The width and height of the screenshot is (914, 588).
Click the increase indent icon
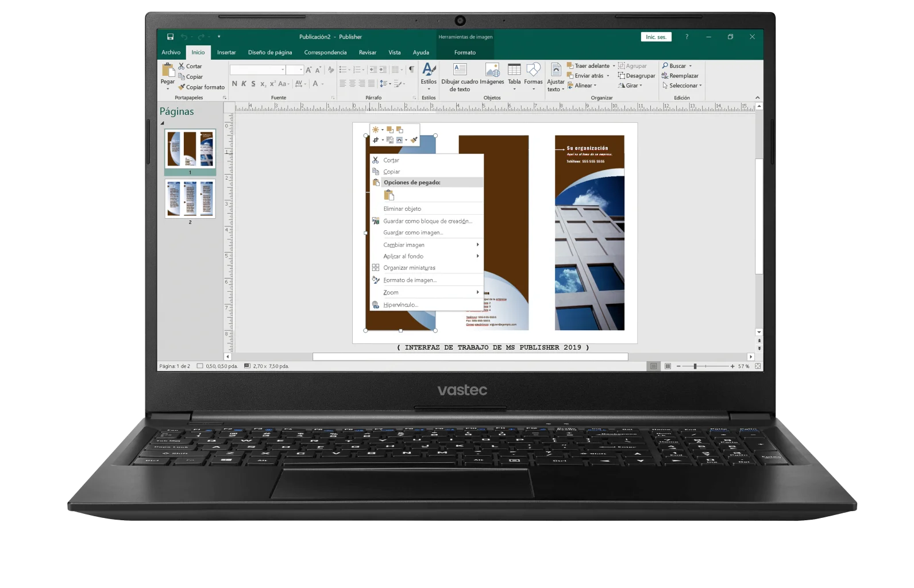pos(383,70)
